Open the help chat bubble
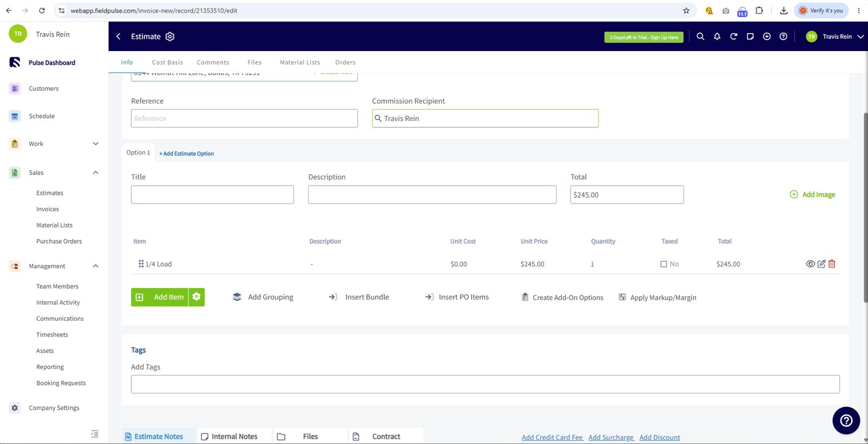Screen dimensions: 868x444 pos(846,420)
